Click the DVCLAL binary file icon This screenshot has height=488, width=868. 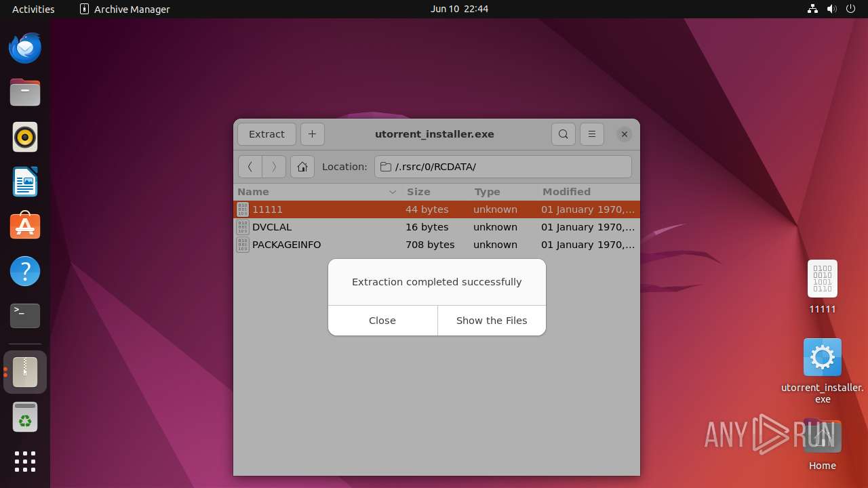click(x=243, y=227)
